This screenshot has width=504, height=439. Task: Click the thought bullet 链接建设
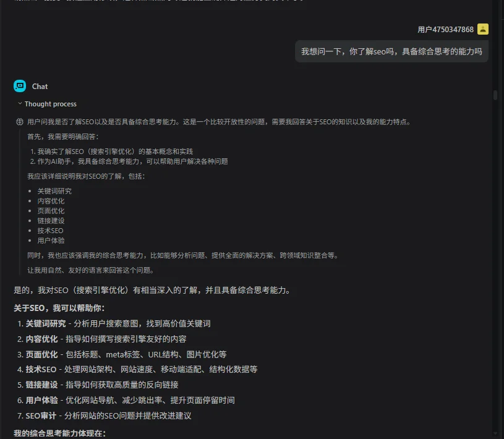[x=51, y=221]
